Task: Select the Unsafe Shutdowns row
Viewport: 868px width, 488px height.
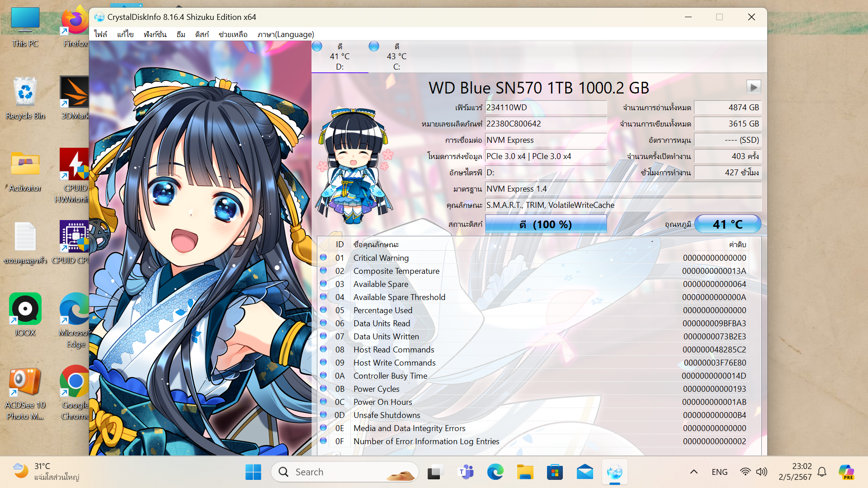Action: pyautogui.click(x=533, y=415)
